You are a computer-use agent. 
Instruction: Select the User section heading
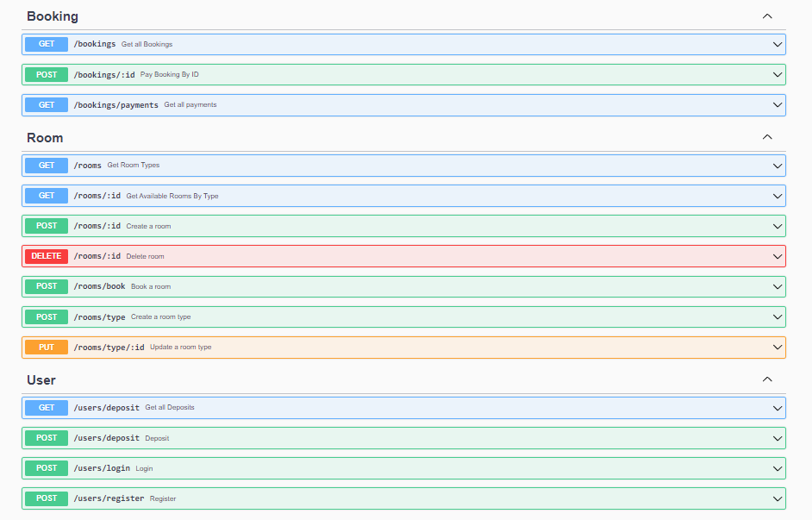pos(41,380)
